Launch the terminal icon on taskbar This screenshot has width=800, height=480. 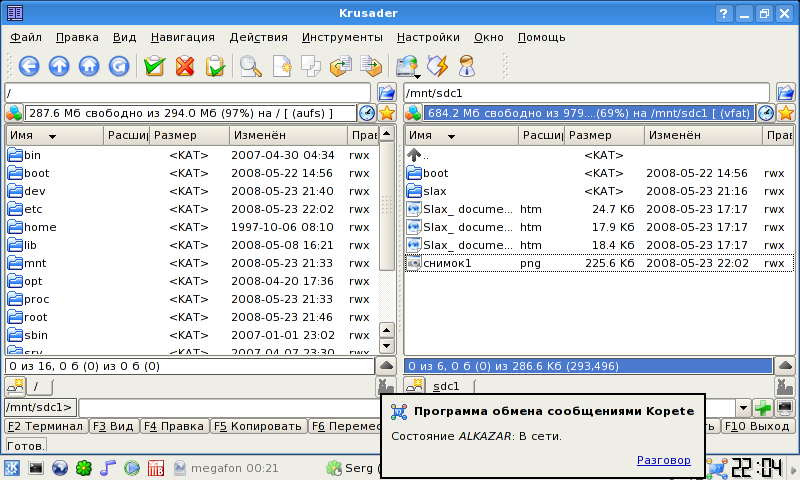tap(36, 467)
